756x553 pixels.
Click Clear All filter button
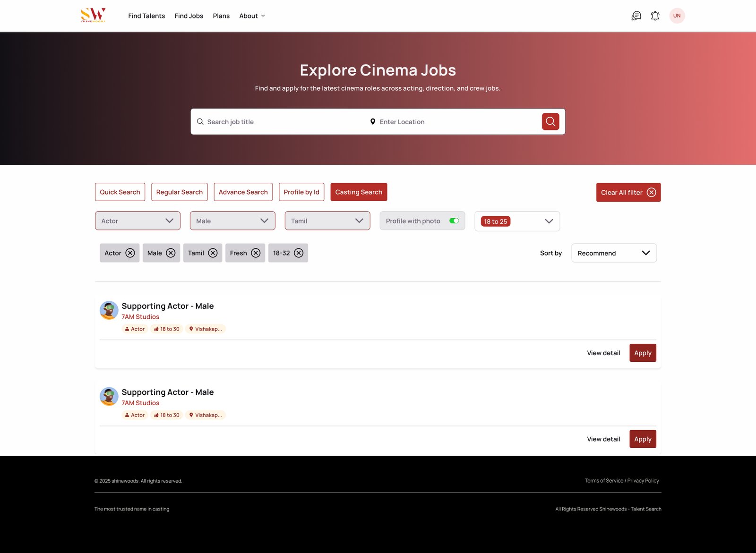628,193
